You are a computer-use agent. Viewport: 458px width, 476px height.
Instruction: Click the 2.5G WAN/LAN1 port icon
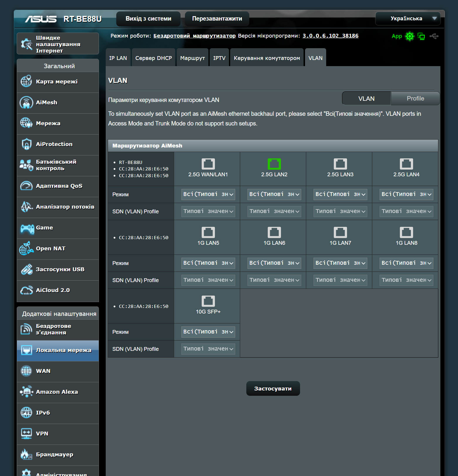click(208, 164)
